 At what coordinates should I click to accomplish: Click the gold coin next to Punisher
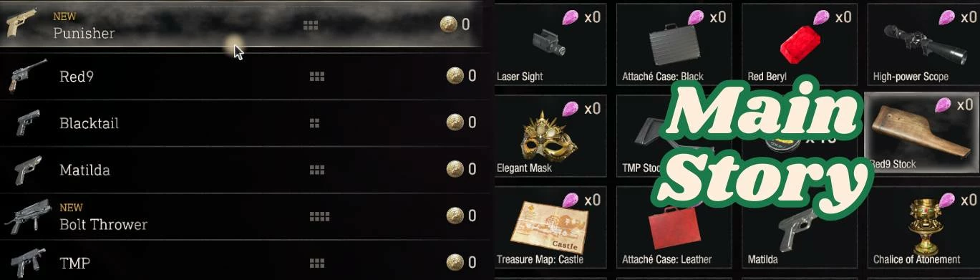tap(449, 24)
